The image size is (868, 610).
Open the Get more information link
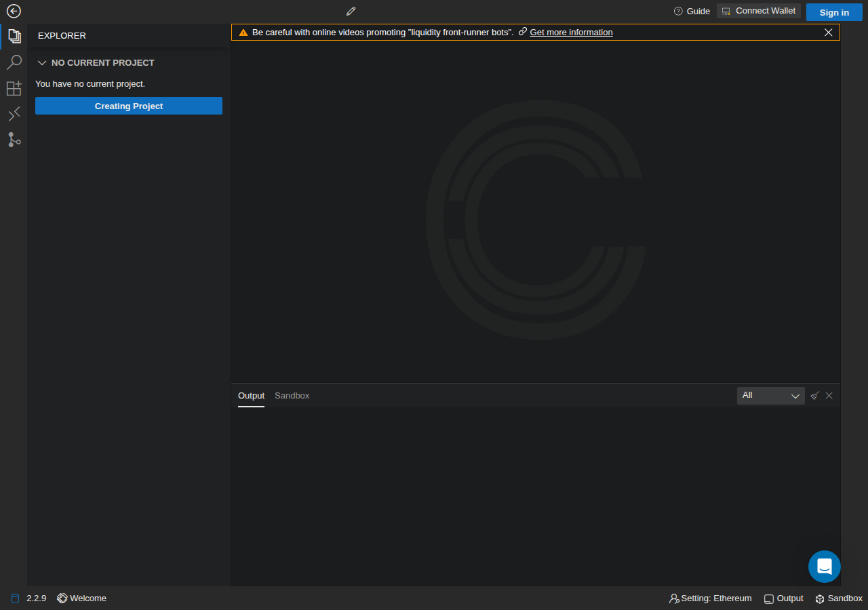[x=571, y=33]
